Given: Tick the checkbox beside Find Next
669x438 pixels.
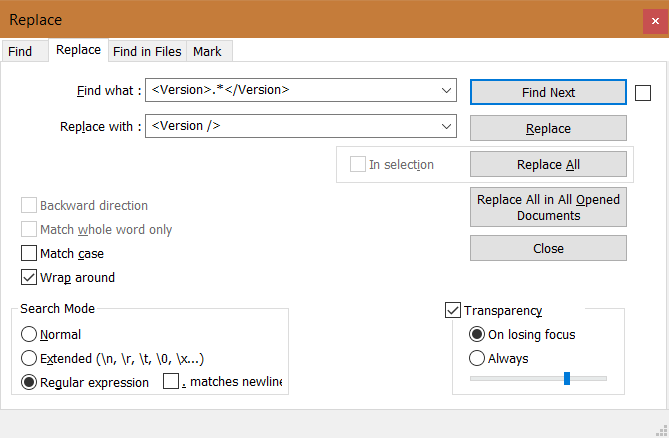Looking at the screenshot, I should click(x=643, y=93).
